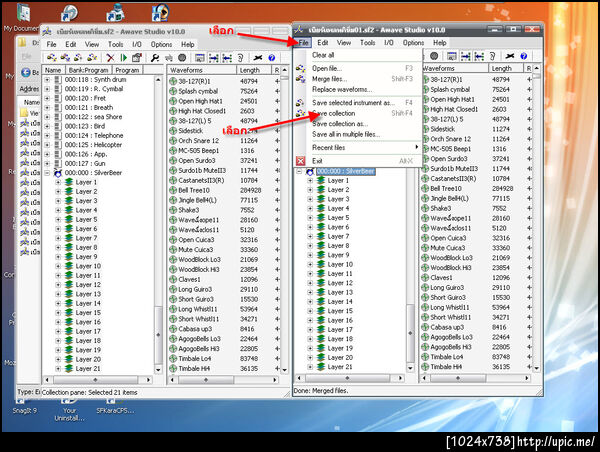Open I/O menu in left Awave window

[137, 44]
